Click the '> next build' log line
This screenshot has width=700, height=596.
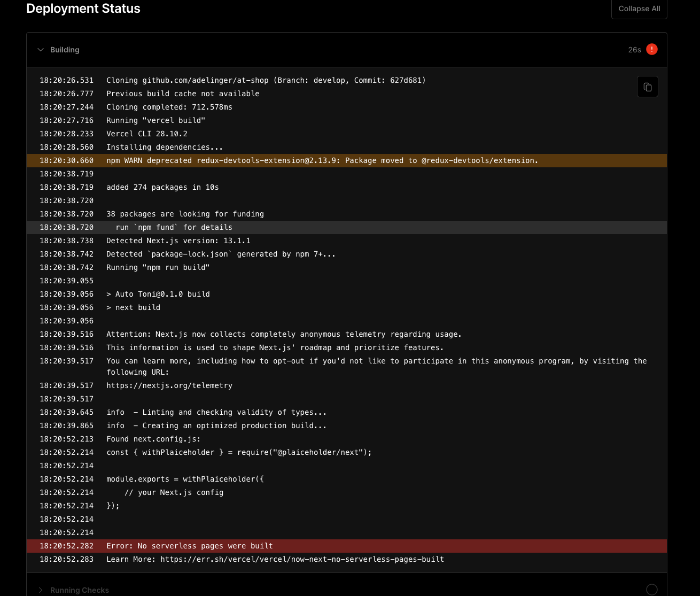pos(347,307)
